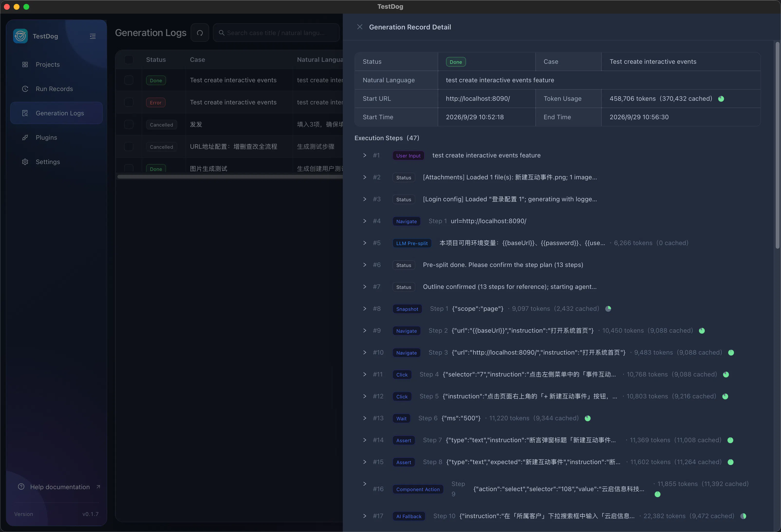
Task: Click the Plugins plug icon
Action: pos(25,137)
